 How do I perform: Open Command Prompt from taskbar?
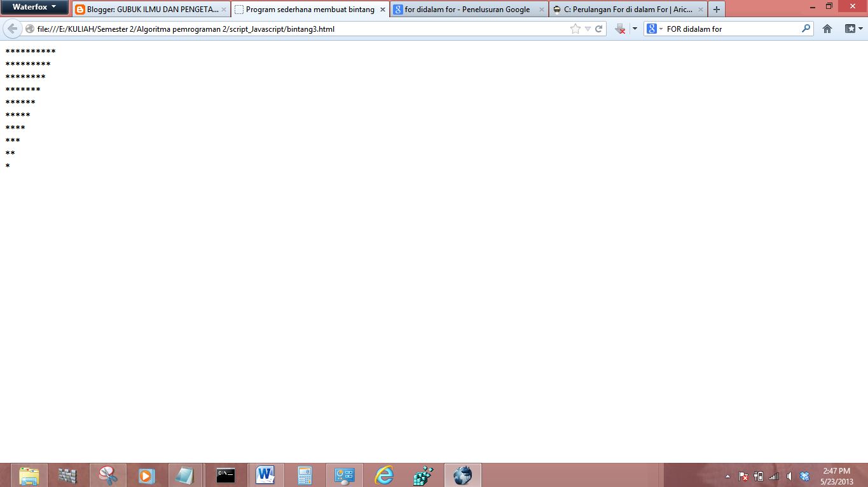tap(225, 475)
